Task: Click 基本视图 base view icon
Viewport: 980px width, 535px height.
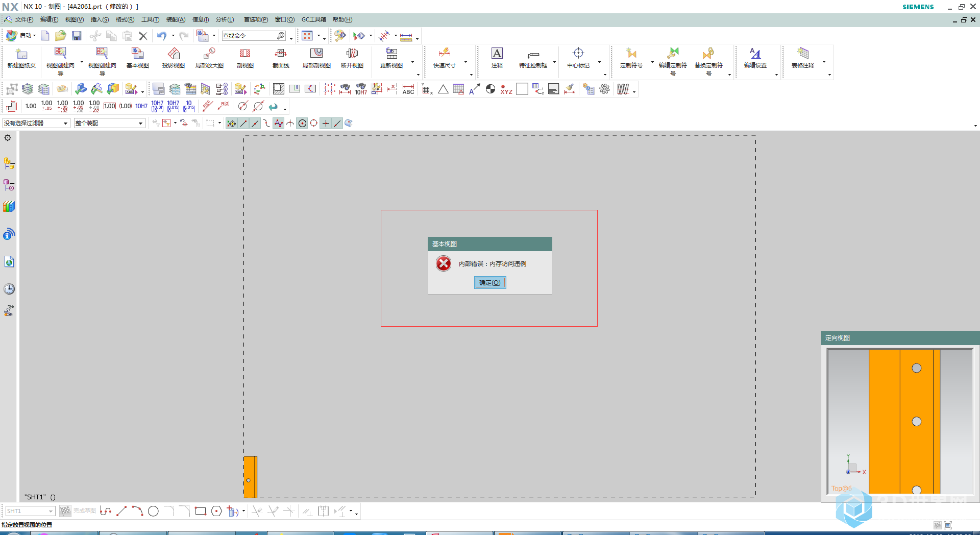Action: (x=138, y=58)
